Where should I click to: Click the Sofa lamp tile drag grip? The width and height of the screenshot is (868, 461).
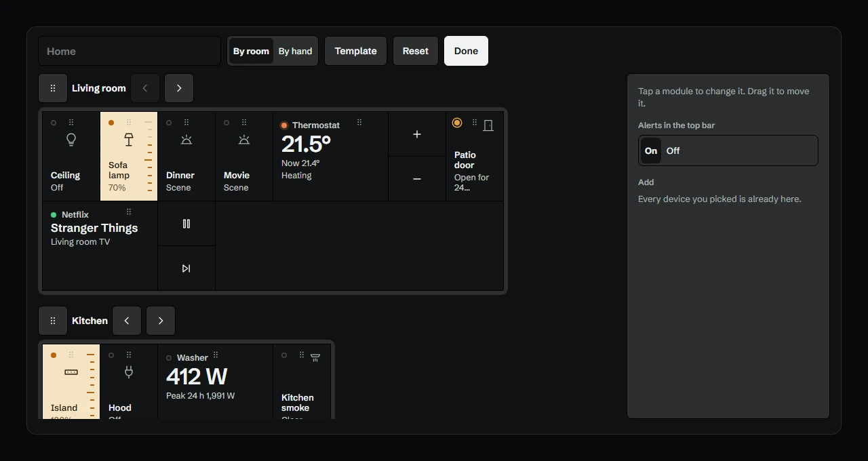coord(129,123)
